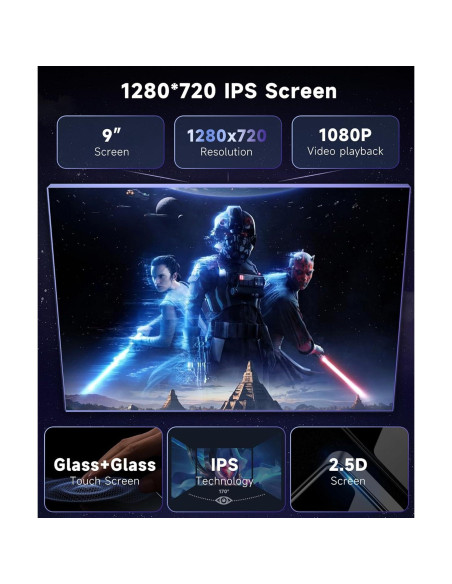Select the 1080P Video playback box
The image size is (452, 584).
tap(345, 142)
